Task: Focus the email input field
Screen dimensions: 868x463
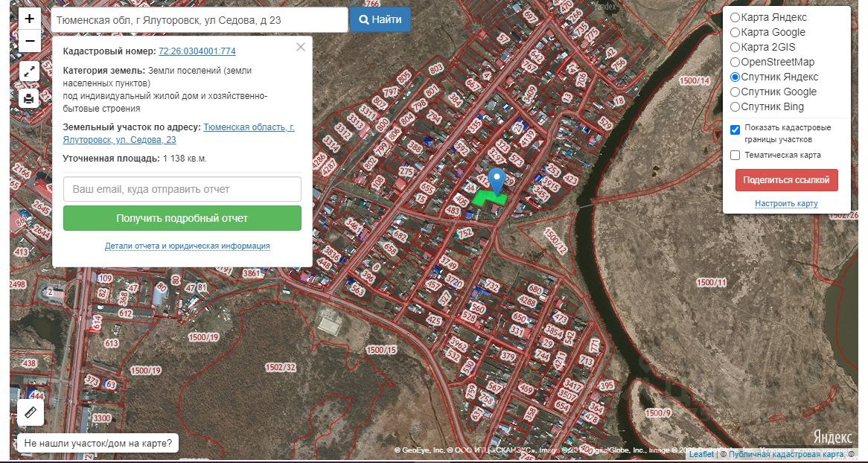Action: point(182,189)
